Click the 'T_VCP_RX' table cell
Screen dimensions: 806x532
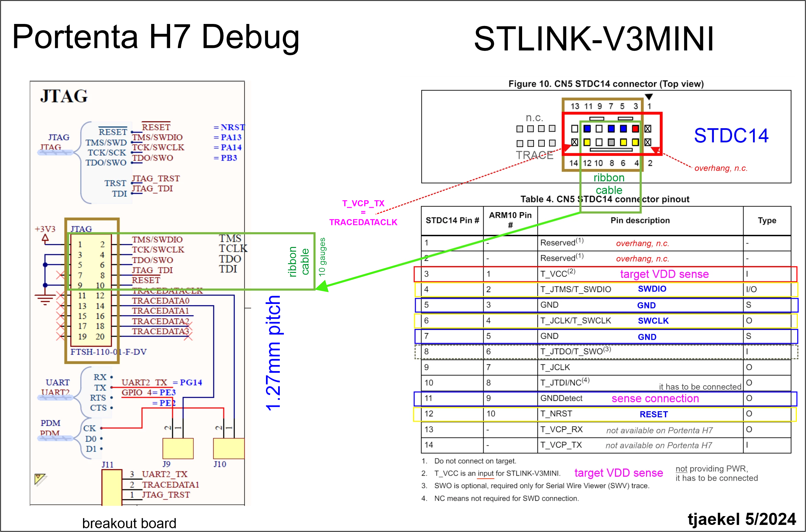[562, 429]
